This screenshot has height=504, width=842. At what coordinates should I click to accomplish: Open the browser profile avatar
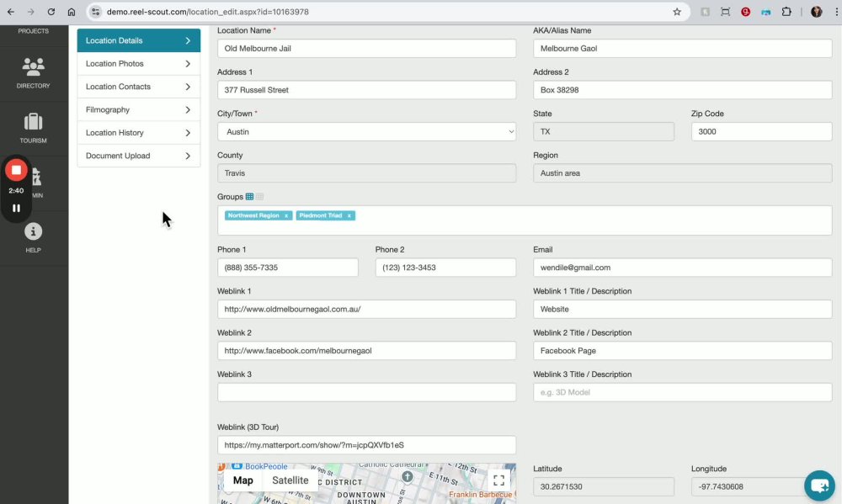(x=816, y=12)
